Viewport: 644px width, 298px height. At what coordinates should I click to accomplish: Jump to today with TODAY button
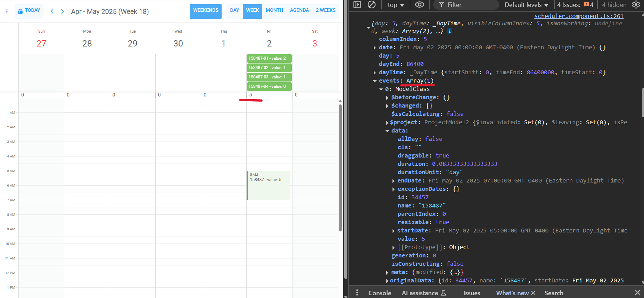point(29,11)
